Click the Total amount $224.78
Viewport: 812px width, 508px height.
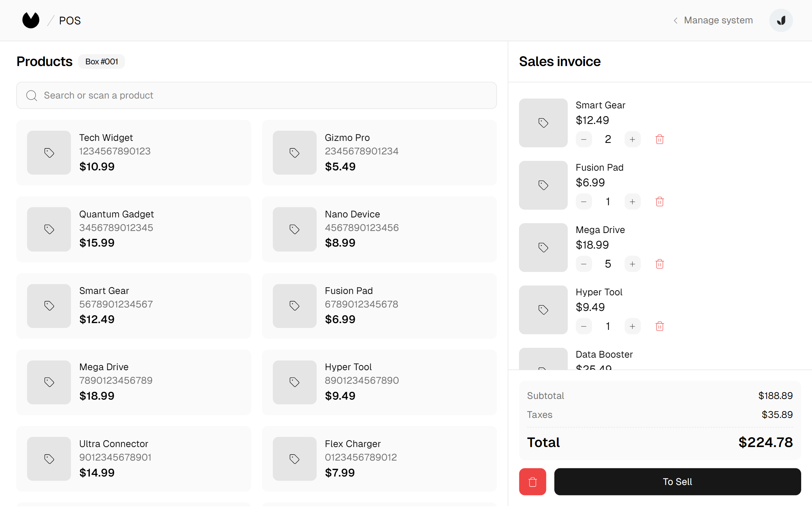click(x=765, y=442)
